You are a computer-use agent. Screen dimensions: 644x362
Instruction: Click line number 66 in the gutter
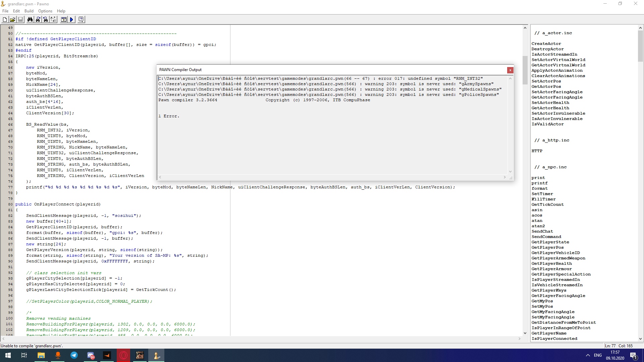10,124
